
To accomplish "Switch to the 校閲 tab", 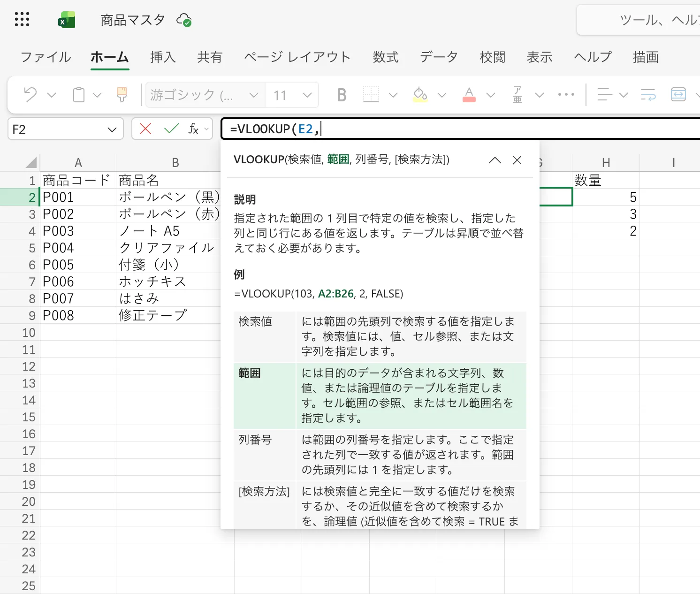I will 493,57.
